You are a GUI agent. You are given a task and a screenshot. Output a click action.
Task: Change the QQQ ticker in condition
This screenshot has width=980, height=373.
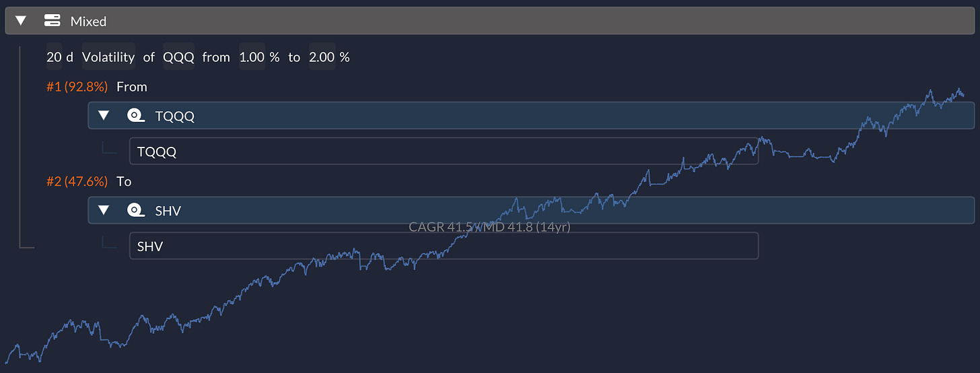point(178,57)
